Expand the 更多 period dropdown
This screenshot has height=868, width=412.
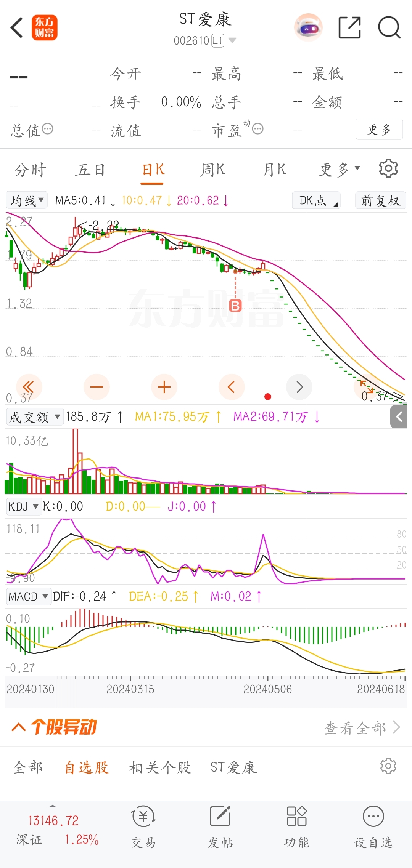pos(340,169)
